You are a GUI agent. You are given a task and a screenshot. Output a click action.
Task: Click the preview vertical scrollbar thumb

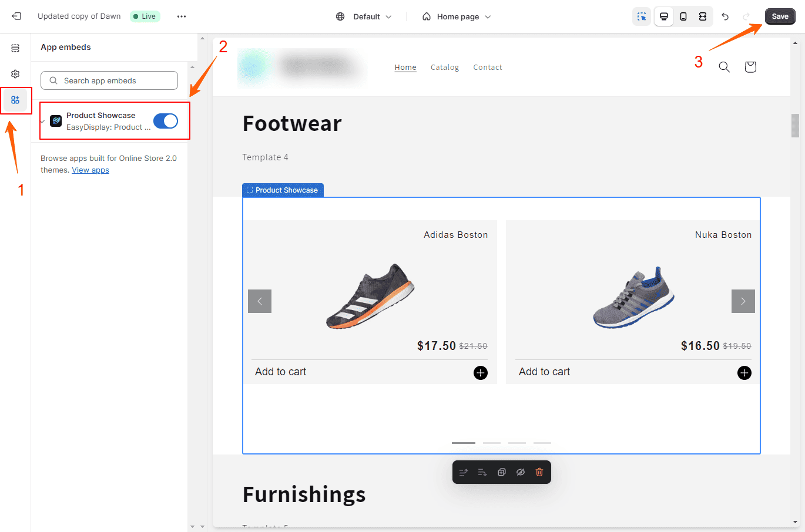point(795,125)
